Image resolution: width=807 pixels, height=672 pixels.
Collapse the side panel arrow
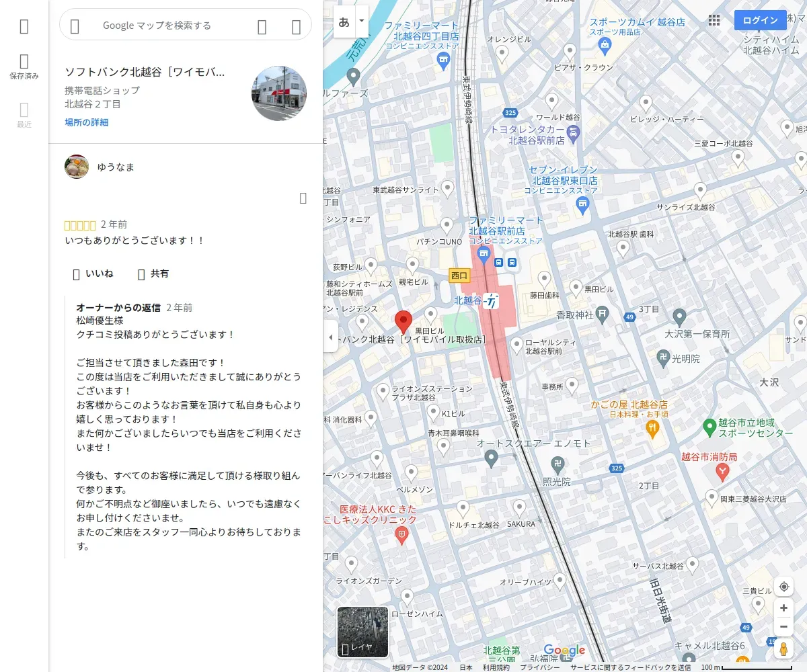click(x=330, y=337)
